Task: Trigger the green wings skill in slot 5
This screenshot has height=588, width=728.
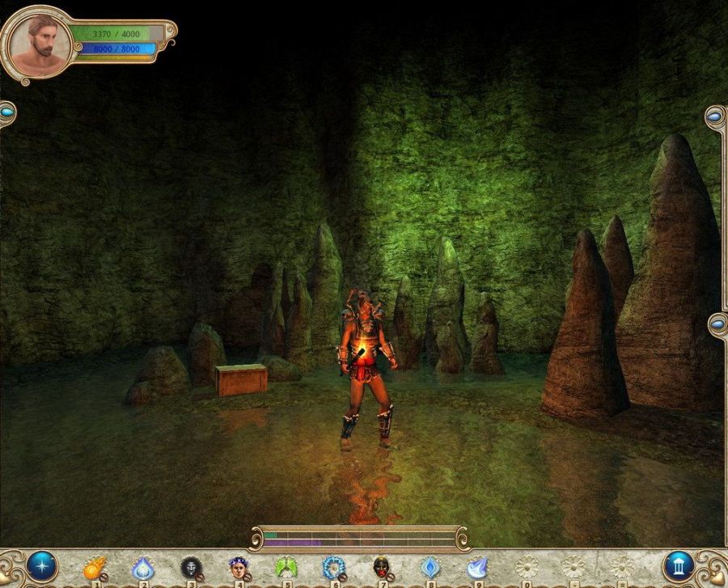Action: coord(286,568)
